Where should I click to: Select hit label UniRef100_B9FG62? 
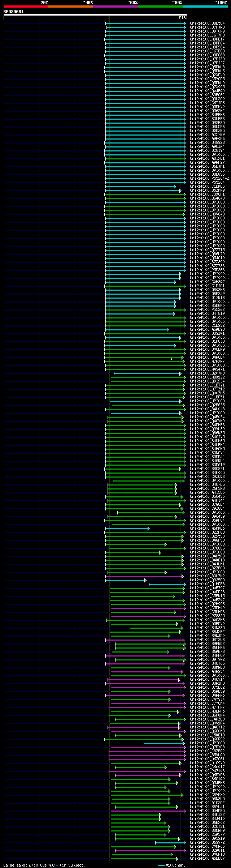click(207, 95)
